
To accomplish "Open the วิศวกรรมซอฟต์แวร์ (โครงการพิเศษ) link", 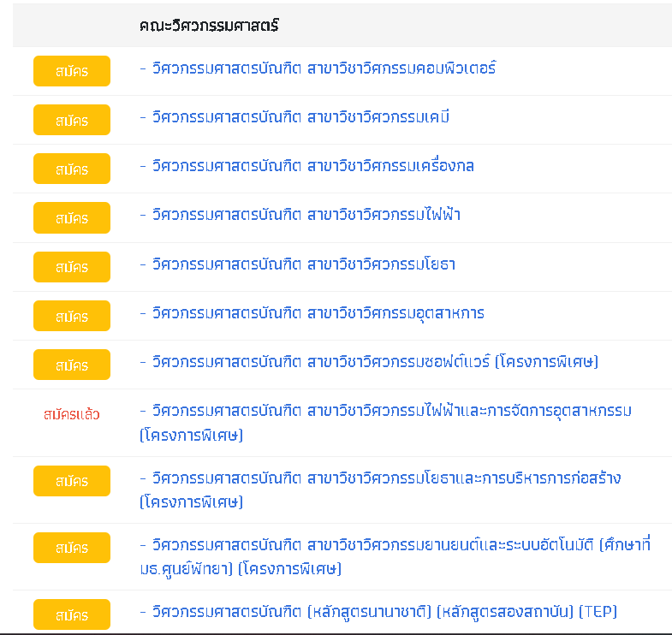I will pyautogui.click(x=369, y=362).
